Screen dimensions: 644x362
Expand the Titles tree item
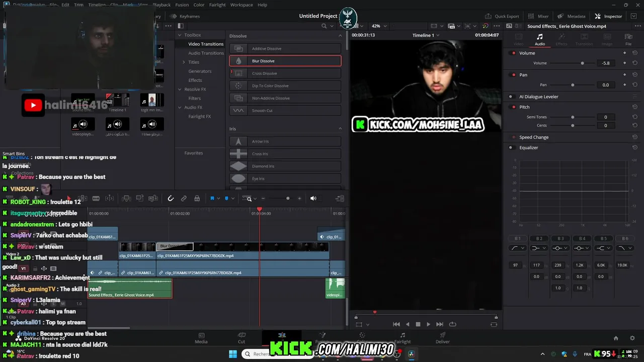184,62
